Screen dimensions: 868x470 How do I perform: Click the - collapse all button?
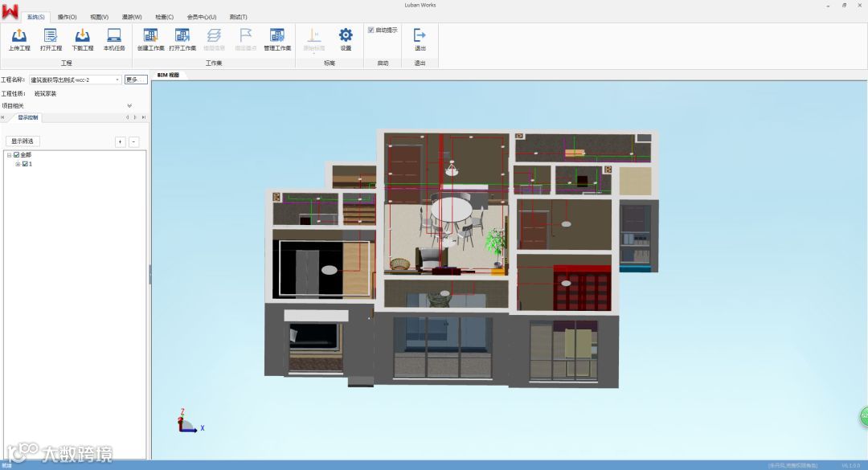point(134,141)
